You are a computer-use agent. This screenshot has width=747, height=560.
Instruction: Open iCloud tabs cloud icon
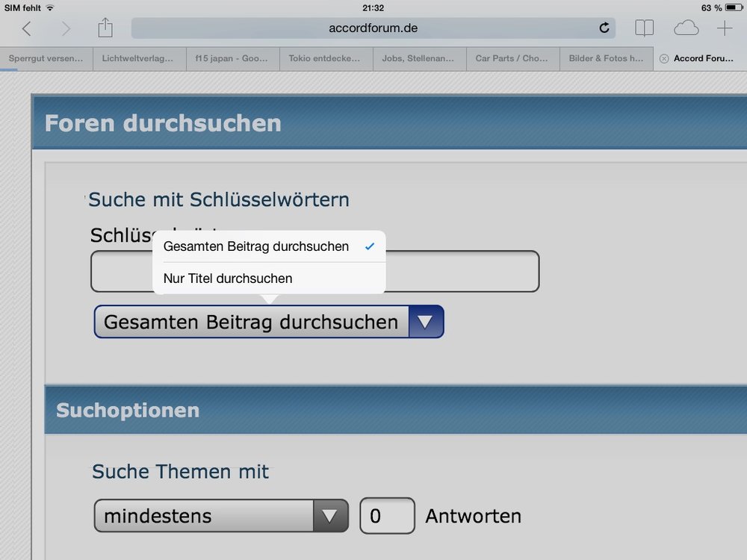(x=686, y=28)
